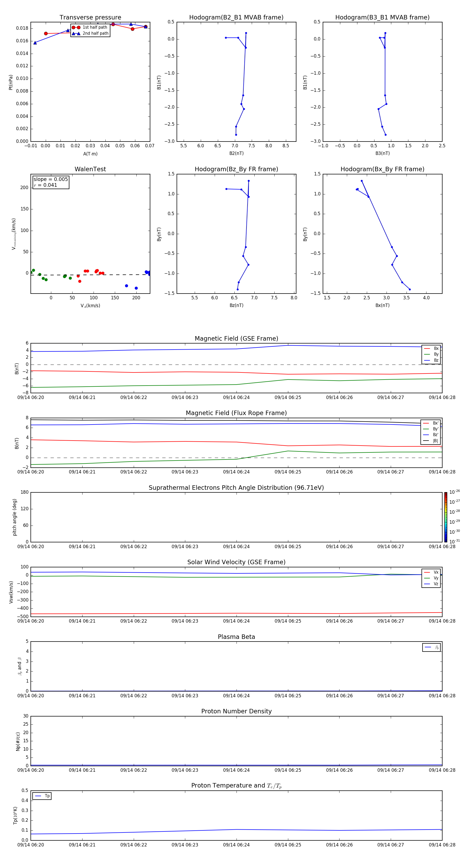Click the 'Plasma Beta' plot title

(x=236, y=637)
